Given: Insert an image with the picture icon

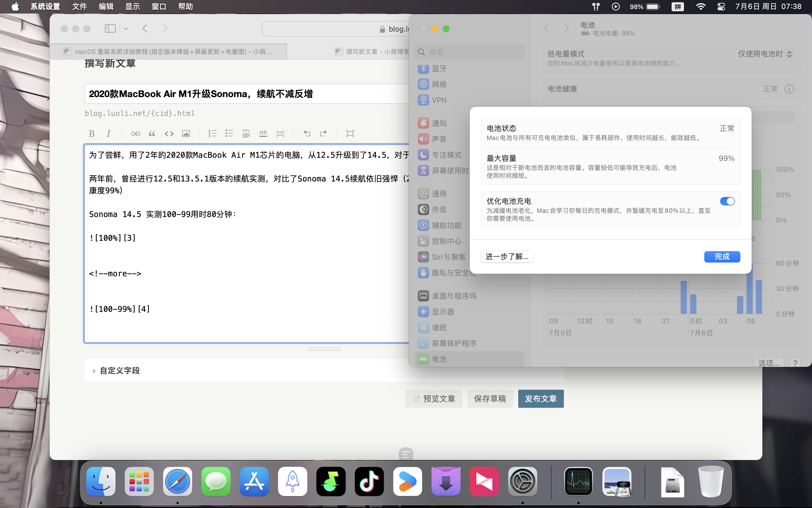Looking at the screenshot, I should click(x=186, y=134).
